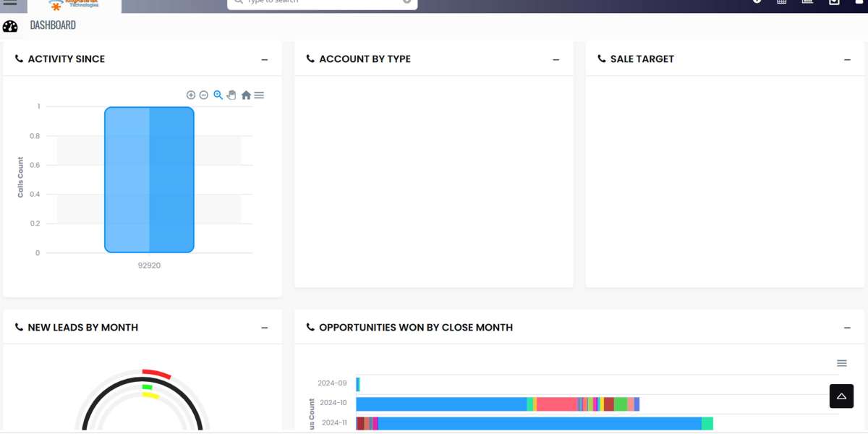The height and width of the screenshot is (434, 868).
Task: Click the 2024-10 axis label
Action: pyautogui.click(x=333, y=403)
